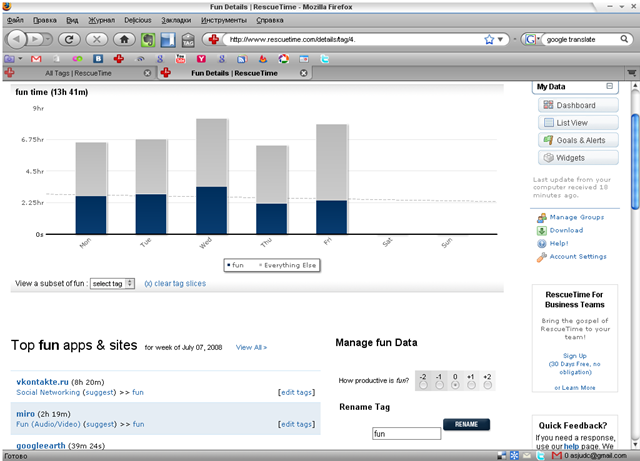Open the tab list dropdown at tab bar end
The width and height of the screenshot is (640, 461).
tap(631, 73)
